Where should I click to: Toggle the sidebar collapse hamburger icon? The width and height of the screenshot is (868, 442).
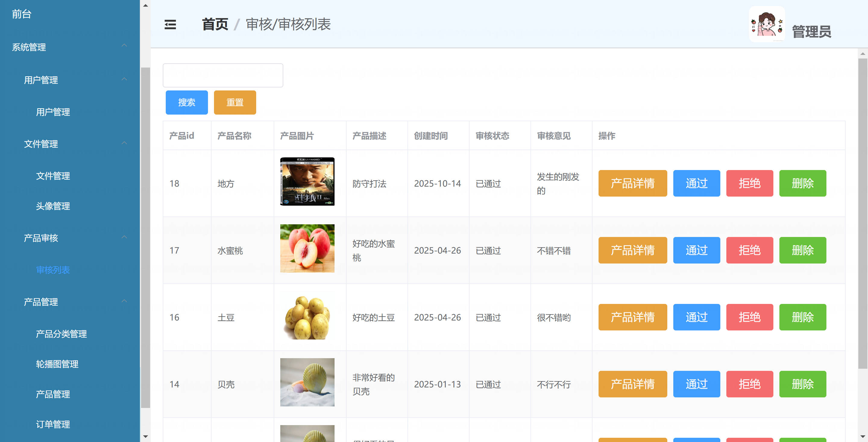click(170, 25)
